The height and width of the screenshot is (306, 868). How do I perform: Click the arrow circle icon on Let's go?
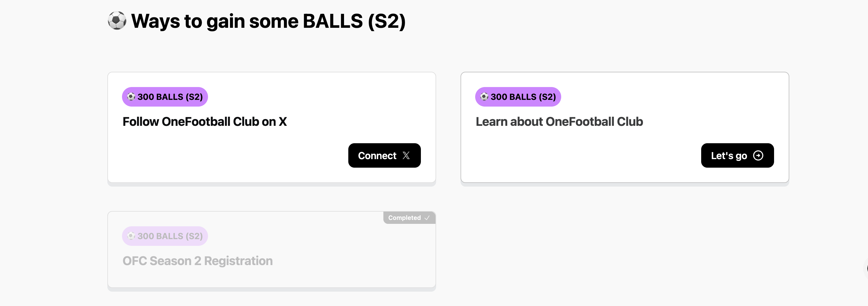(x=758, y=155)
